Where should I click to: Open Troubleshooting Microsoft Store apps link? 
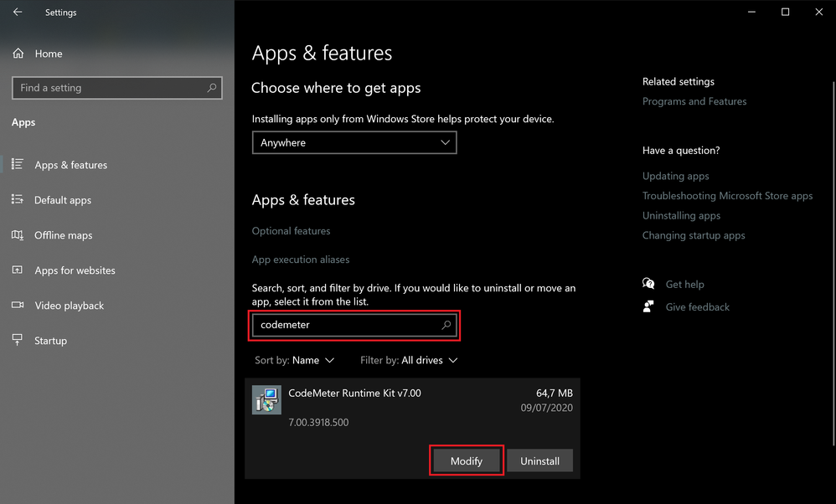tap(727, 196)
